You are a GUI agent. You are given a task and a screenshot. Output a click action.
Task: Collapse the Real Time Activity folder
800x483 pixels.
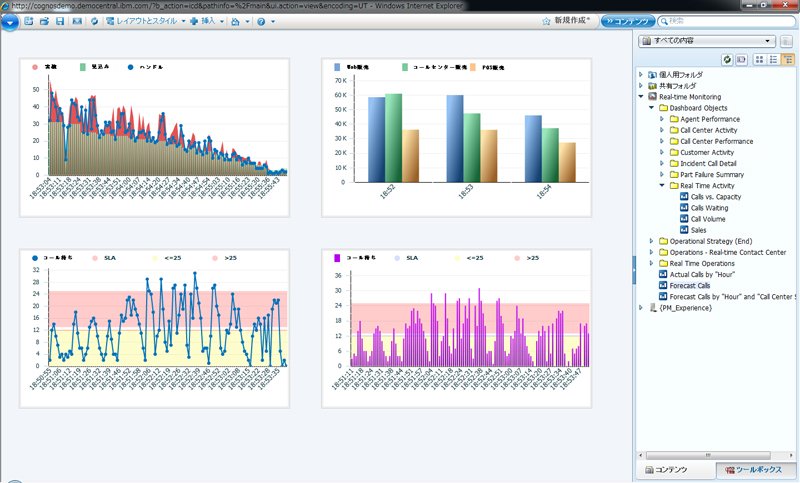coord(662,186)
